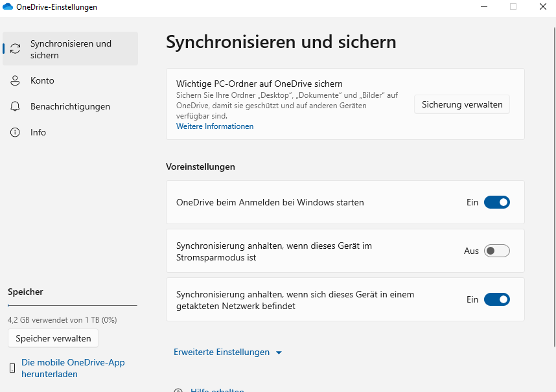
Task: Disable OneDrive beim Anmelden bei Windows starten
Action: pos(497,202)
